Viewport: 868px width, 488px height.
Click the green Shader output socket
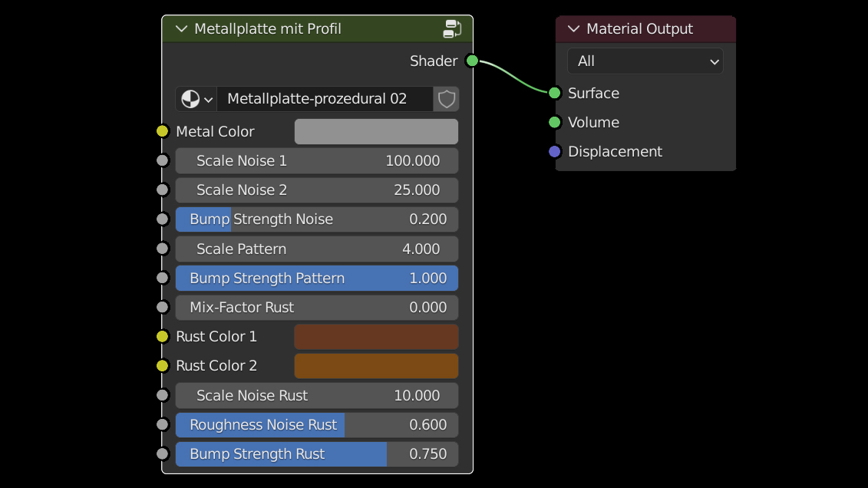(472, 61)
